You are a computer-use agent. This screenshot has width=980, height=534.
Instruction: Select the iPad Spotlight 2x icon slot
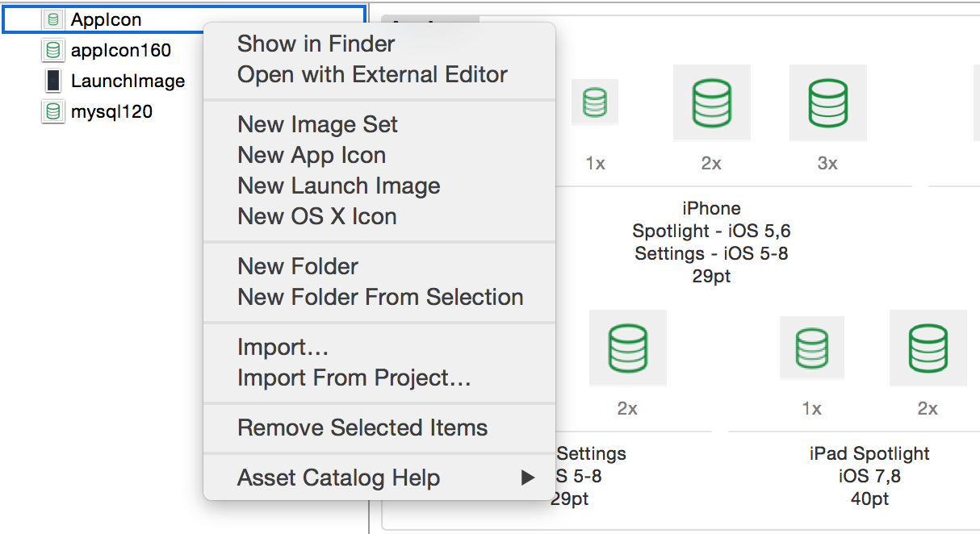(x=928, y=348)
